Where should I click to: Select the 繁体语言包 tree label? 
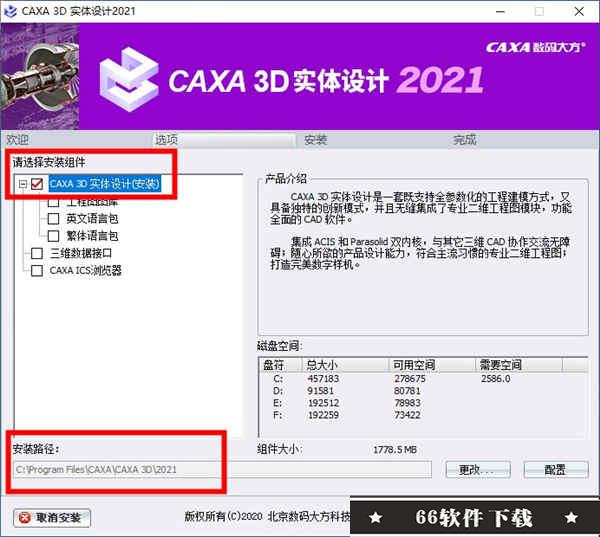tap(92, 236)
